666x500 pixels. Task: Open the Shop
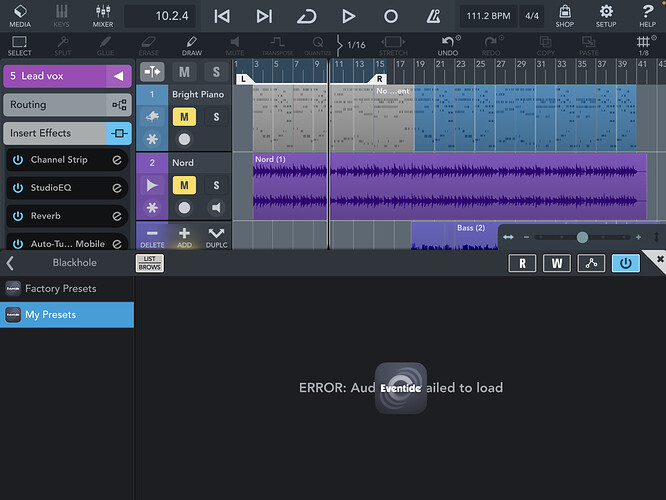(x=564, y=16)
